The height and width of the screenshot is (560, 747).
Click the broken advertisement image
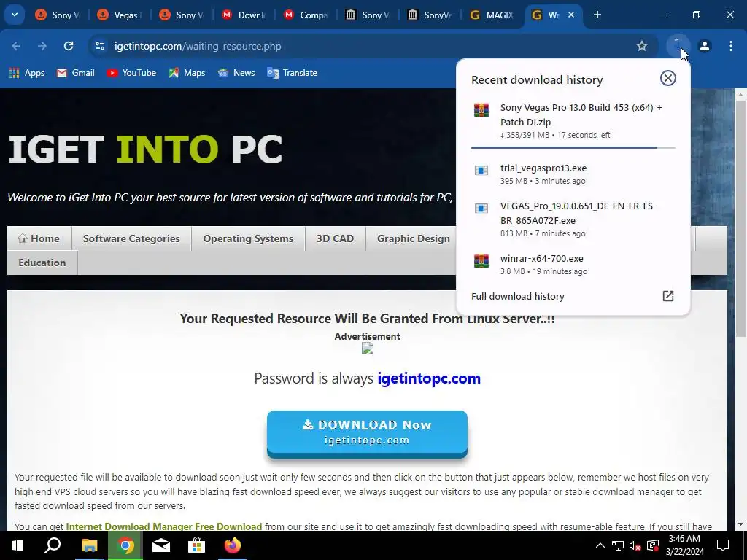tap(367, 348)
